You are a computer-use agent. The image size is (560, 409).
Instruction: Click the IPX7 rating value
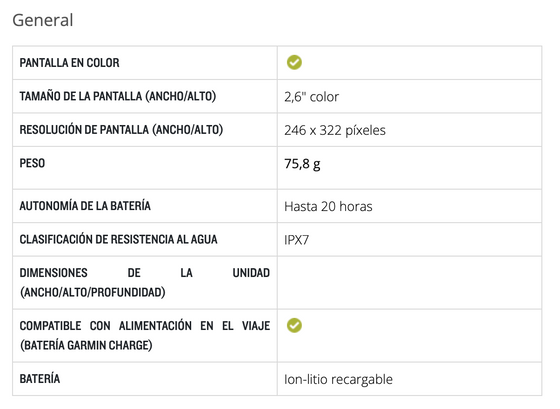click(x=296, y=240)
